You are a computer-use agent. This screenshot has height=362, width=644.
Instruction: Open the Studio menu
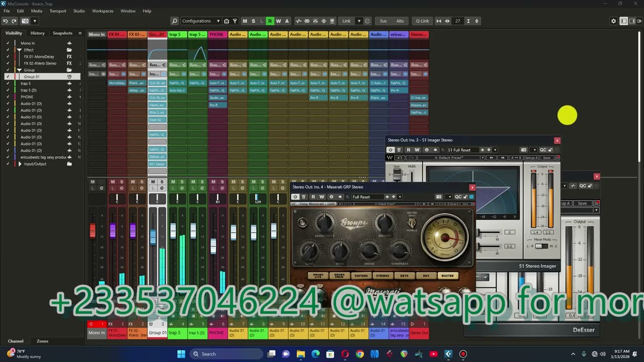(x=79, y=11)
